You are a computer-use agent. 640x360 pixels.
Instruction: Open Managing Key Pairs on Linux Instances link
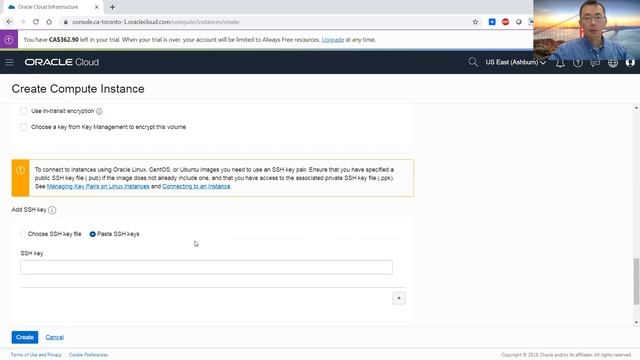(98, 186)
